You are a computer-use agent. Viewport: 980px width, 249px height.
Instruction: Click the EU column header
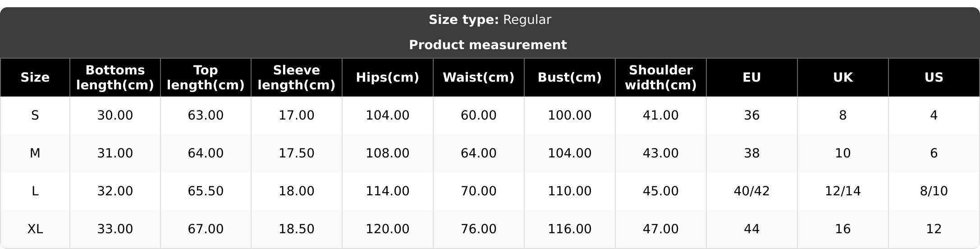[751, 78]
